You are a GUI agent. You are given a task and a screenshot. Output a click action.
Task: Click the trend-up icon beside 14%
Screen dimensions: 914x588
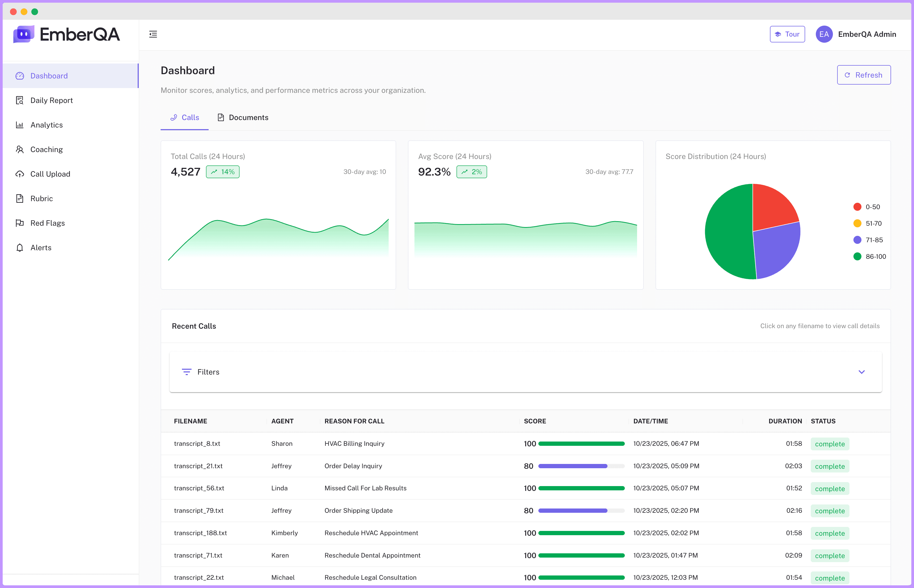214,172
